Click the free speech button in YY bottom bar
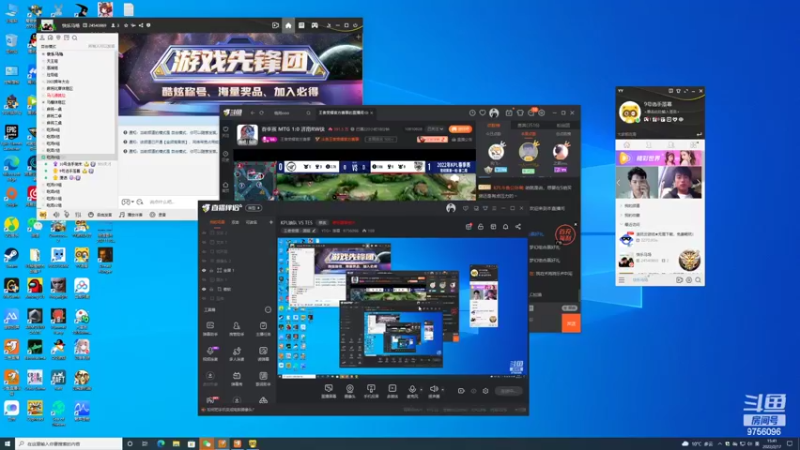The image size is (800, 450). pos(100,215)
